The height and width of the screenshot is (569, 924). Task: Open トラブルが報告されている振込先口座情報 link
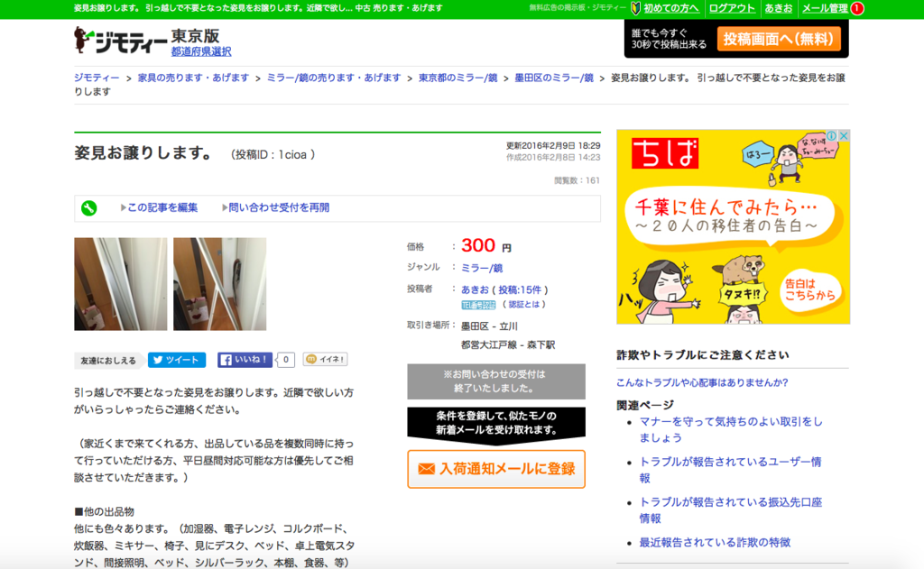tap(731, 510)
